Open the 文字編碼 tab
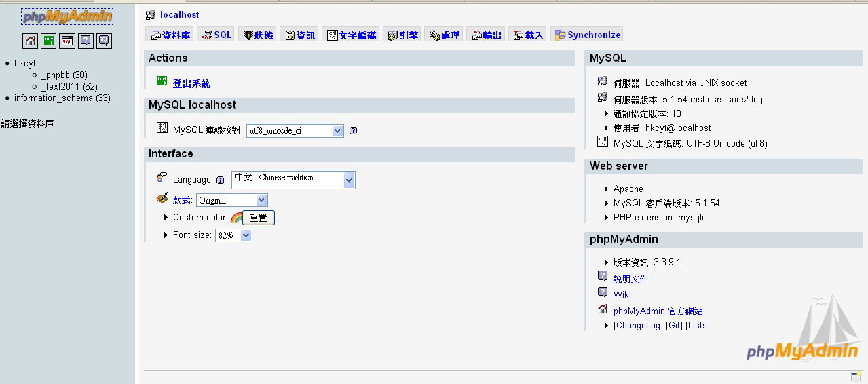The image size is (868, 384). point(352,35)
